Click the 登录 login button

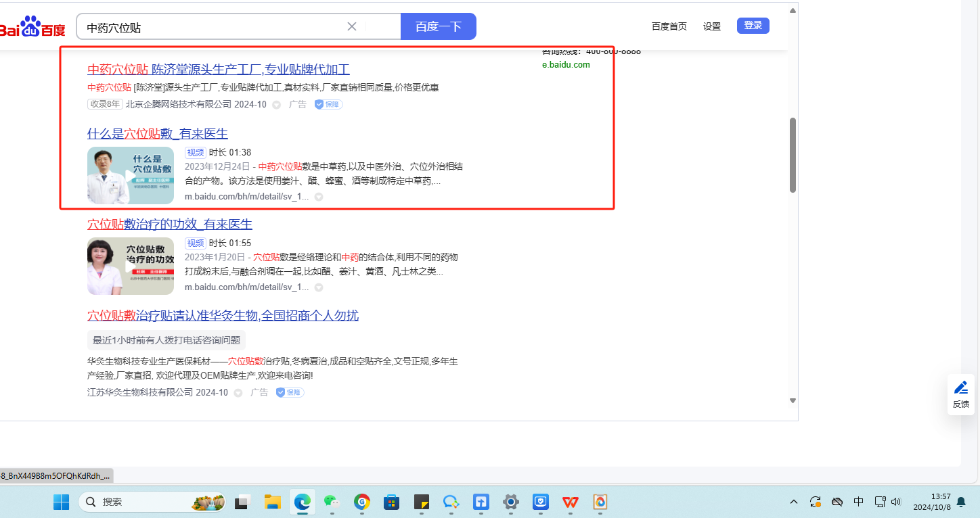tap(753, 26)
